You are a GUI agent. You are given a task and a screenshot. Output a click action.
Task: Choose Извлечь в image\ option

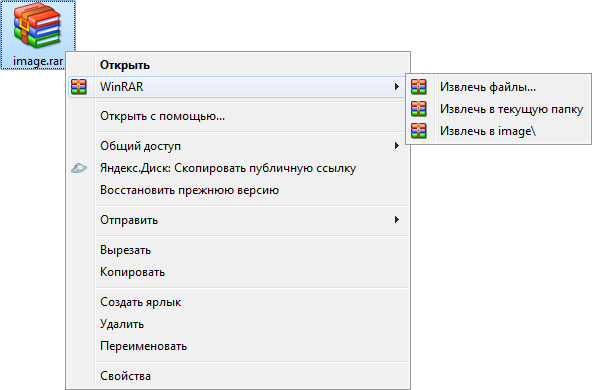click(x=498, y=131)
